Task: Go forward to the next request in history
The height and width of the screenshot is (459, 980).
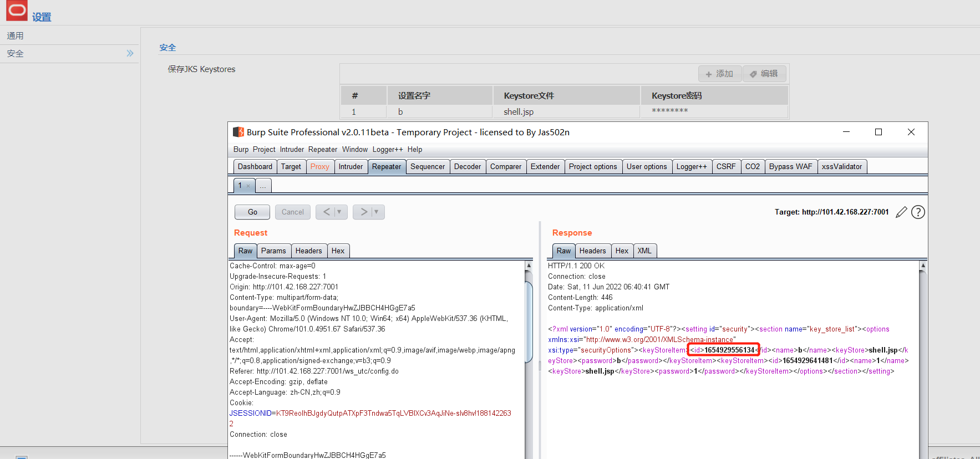Action: point(363,212)
